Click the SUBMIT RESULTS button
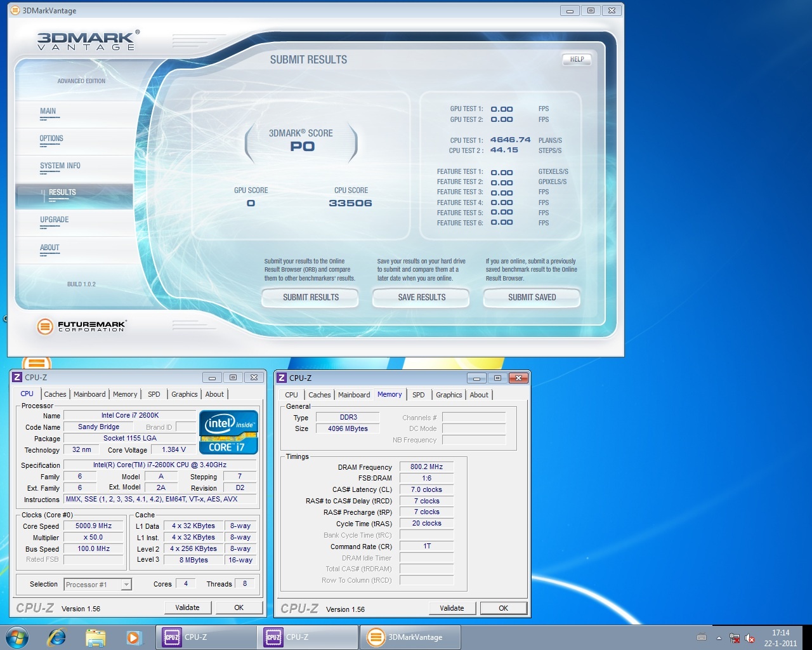This screenshot has height=650, width=812. click(x=311, y=297)
